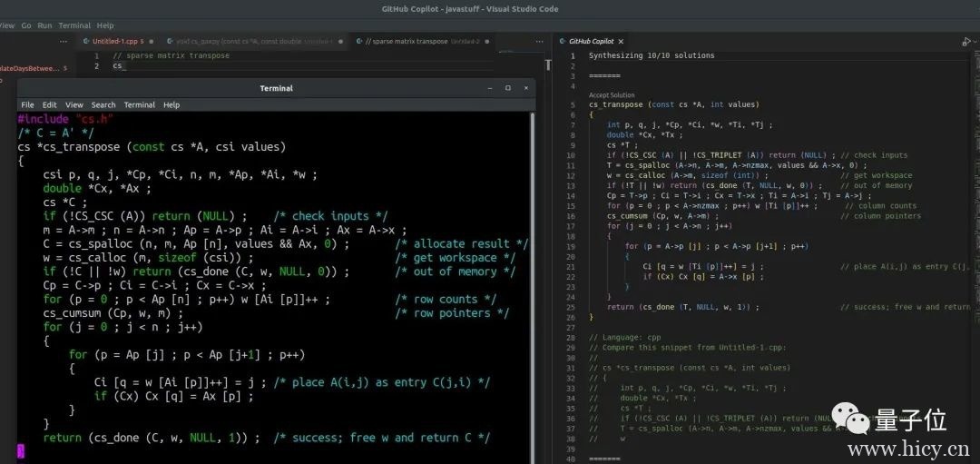Switch to the void cs_gaxpy tab
The width and height of the screenshot is (980, 464).
pos(247,42)
